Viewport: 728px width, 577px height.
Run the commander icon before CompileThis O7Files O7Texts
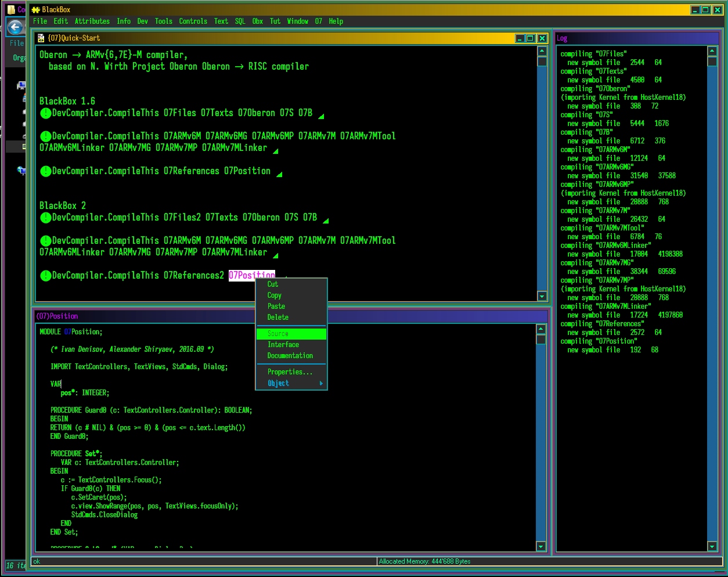(45, 113)
